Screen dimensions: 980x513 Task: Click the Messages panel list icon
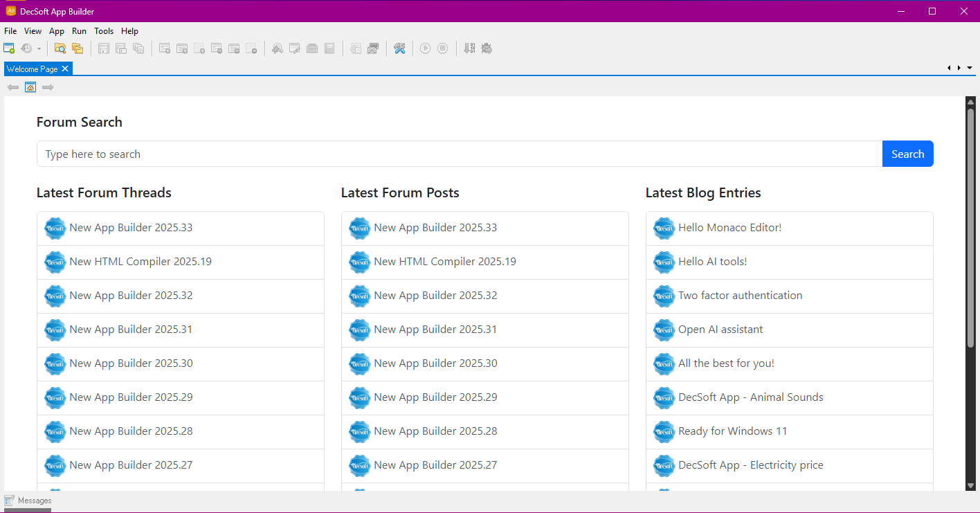tap(10, 501)
